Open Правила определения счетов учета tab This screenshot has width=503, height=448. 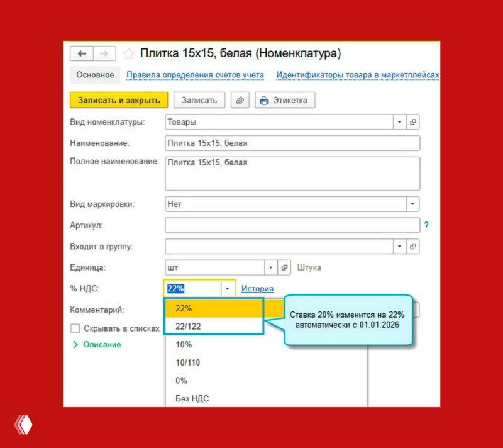coord(195,75)
